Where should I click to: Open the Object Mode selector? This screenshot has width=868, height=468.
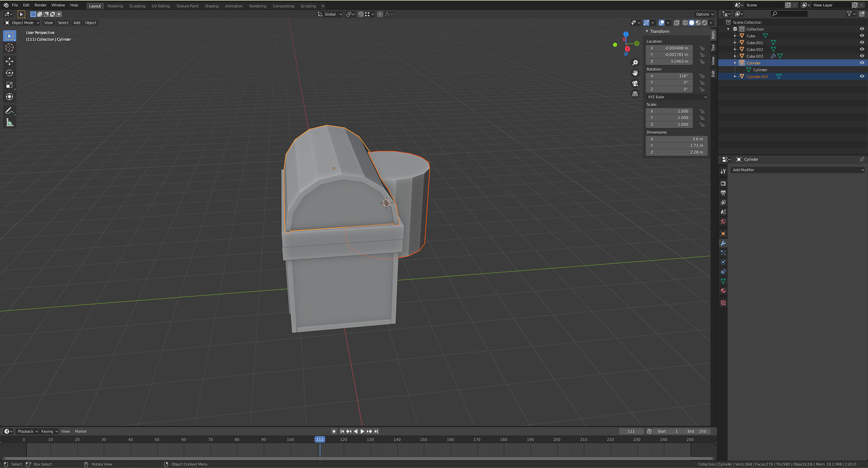[x=22, y=23]
